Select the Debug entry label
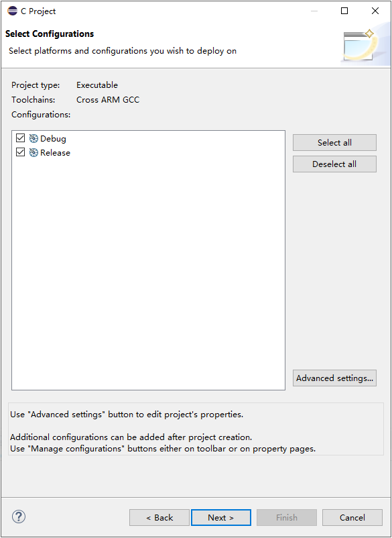Viewport: 392px width, 538px height. pos(53,139)
